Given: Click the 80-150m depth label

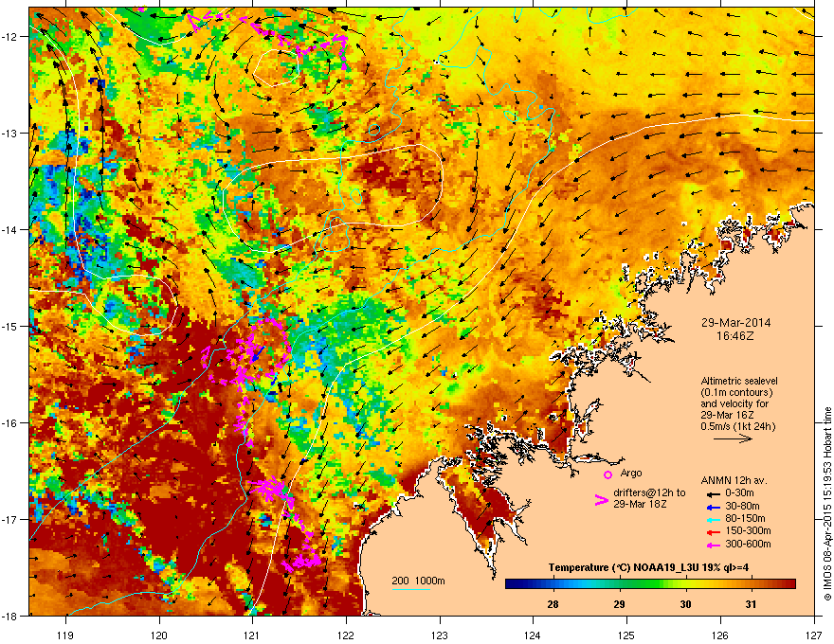Looking at the screenshot, I should pos(745,519).
